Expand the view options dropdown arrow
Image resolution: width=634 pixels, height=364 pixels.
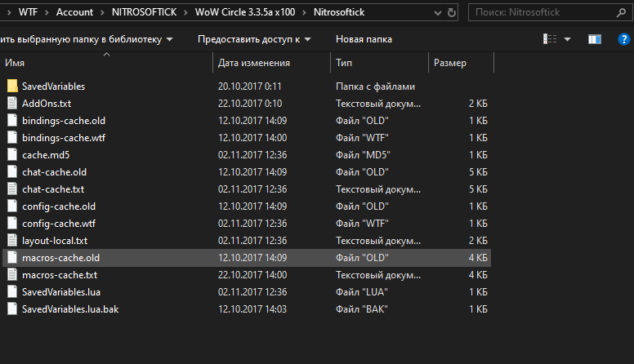pyautogui.click(x=568, y=39)
